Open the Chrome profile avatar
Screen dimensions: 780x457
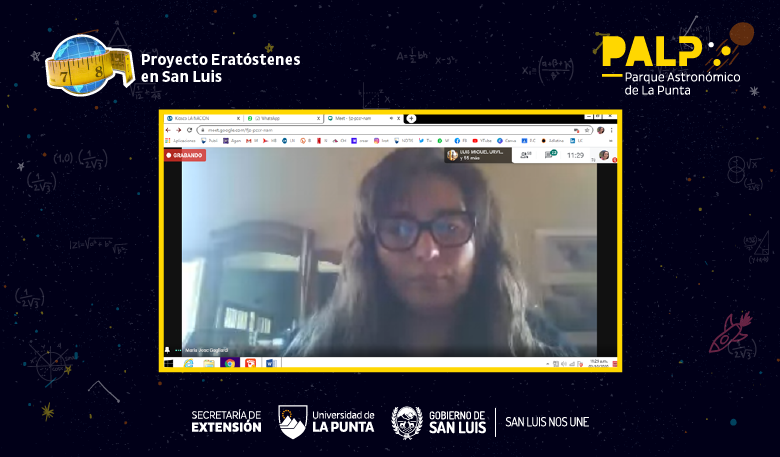pos(600,130)
